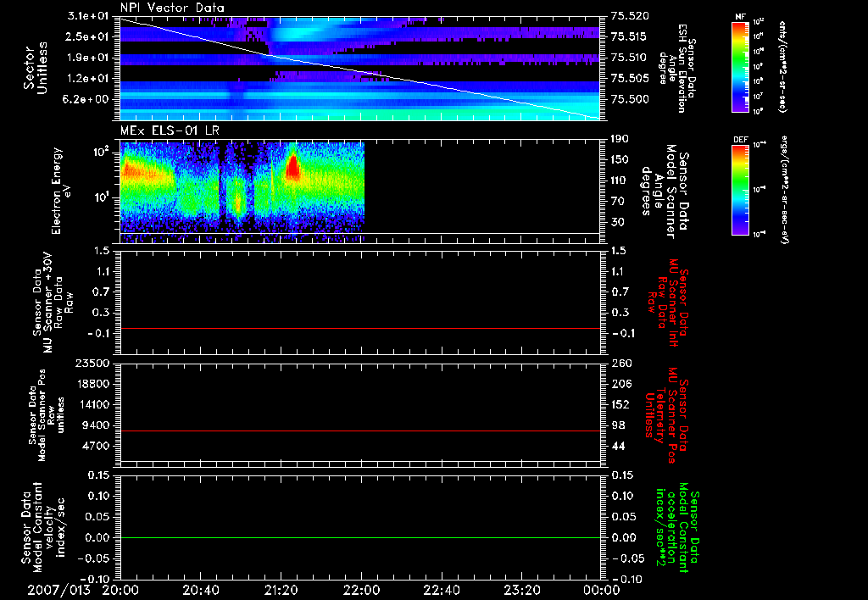868x600 pixels.
Task: Select the NPI Vector Data panel title
Action: click(172, 8)
